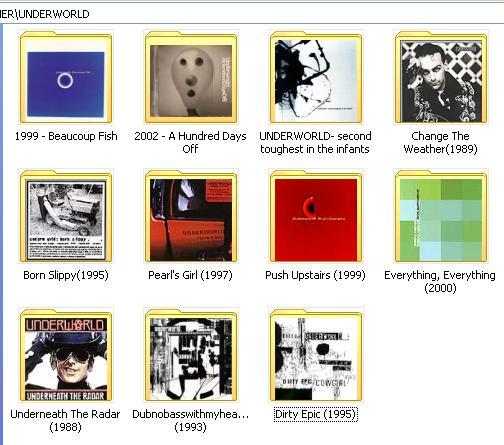This screenshot has height=445, width=504.
Task: Select the second toughest in the infants folder icon
Action: tap(316, 77)
